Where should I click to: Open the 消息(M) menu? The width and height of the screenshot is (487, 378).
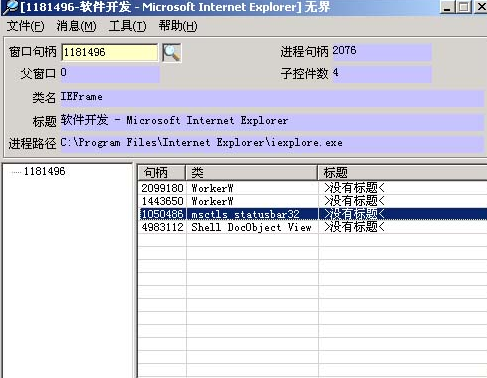[x=76, y=26]
